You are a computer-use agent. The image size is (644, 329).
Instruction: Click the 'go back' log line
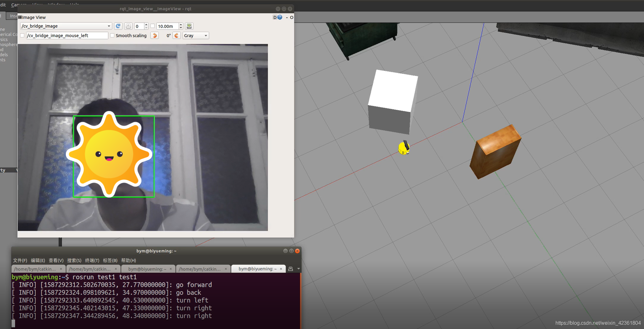[106, 293]
